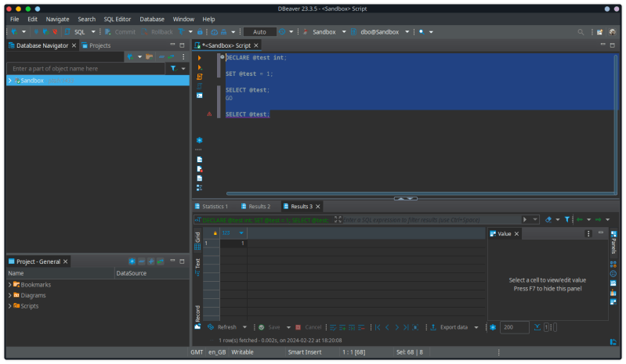Click the navigator collapse all icon
The image size is (626, 364).
(x=161, y=56)
